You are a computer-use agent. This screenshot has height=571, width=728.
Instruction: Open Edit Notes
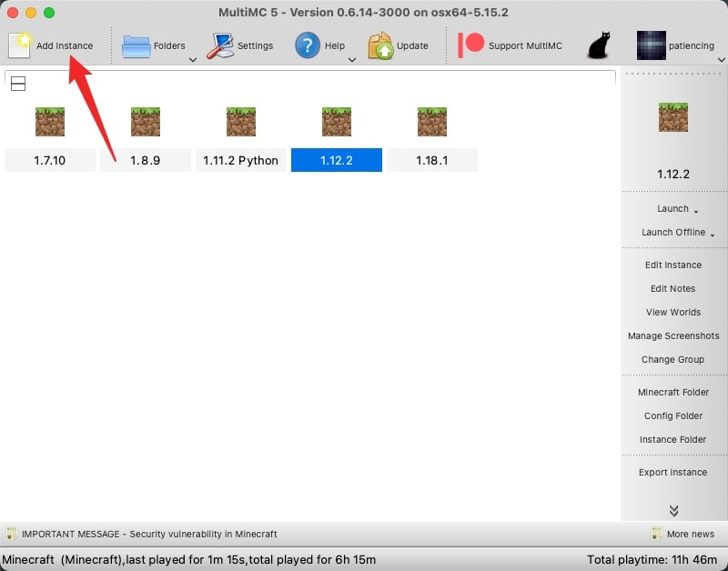[x=672, y=288]
